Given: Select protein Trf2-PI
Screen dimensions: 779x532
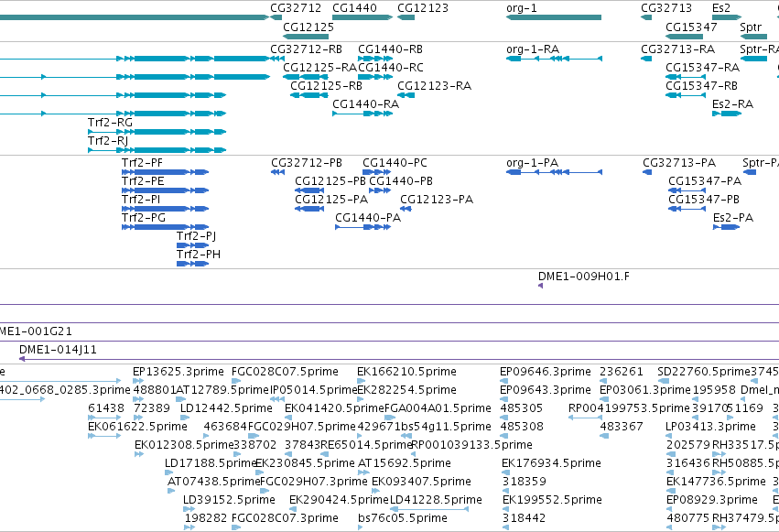Looking at the screenshot, I should [x=165, y=209].
